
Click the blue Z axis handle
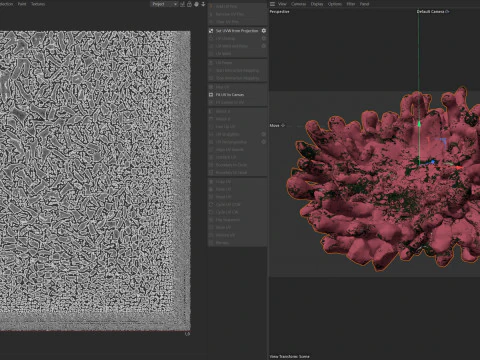(x=433, y=162)
